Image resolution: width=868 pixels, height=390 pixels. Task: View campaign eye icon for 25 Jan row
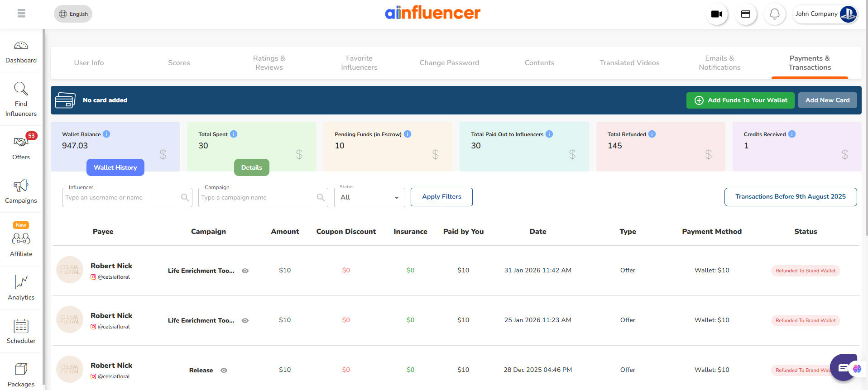[x=245, y=320]
